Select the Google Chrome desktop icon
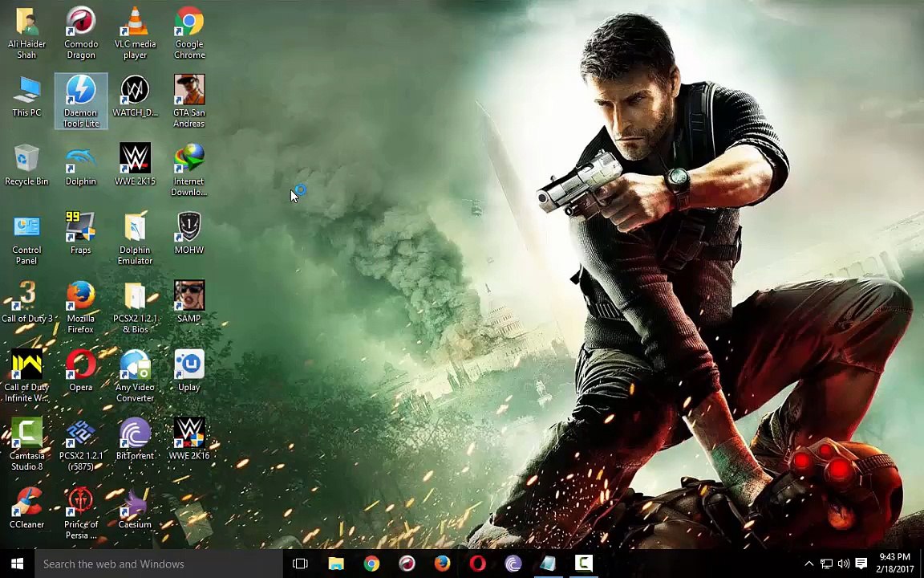Image resolution: width=924 pixels, height=578 pixels. [189, 33]
